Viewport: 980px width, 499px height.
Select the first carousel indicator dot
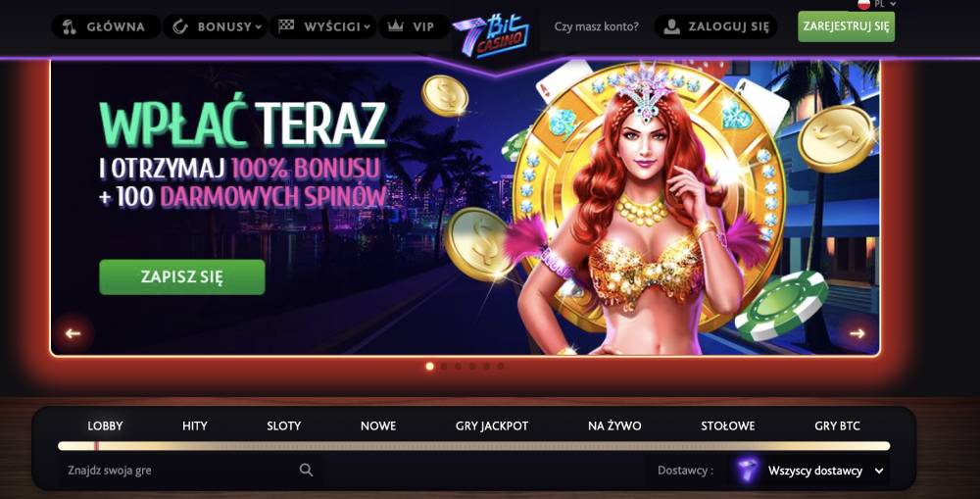[429, 367]
